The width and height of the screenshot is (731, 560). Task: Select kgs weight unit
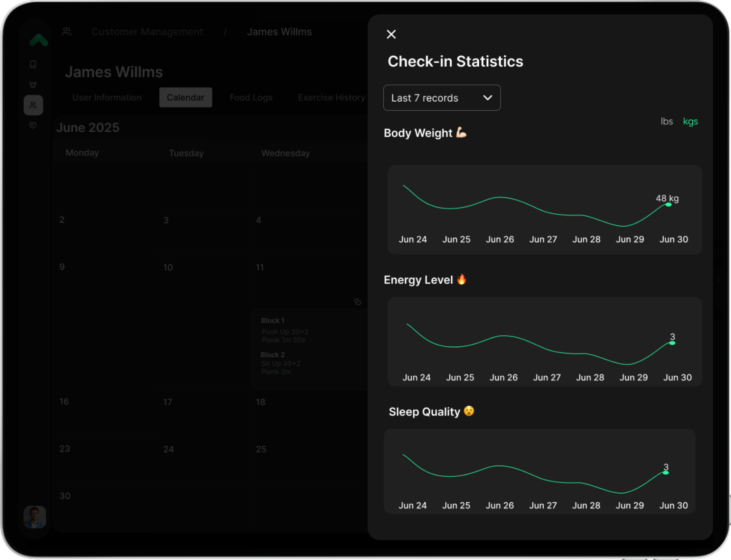click(x=690, y=121)
